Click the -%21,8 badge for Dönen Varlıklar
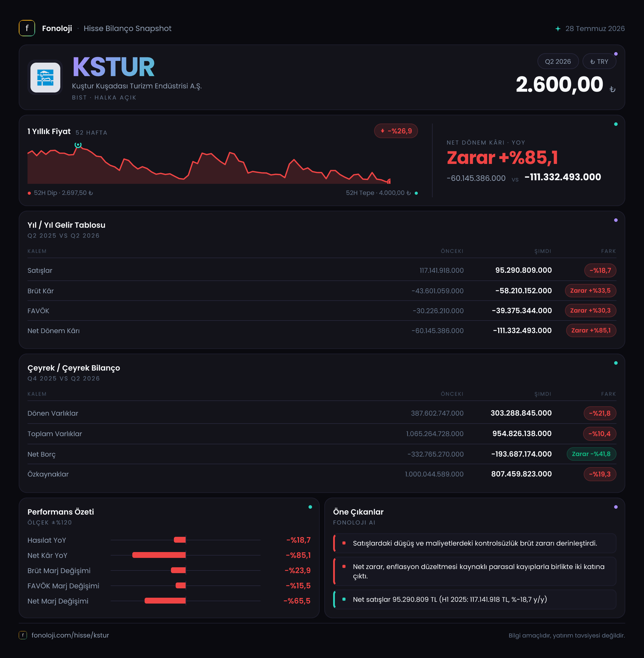 (600, 413)
